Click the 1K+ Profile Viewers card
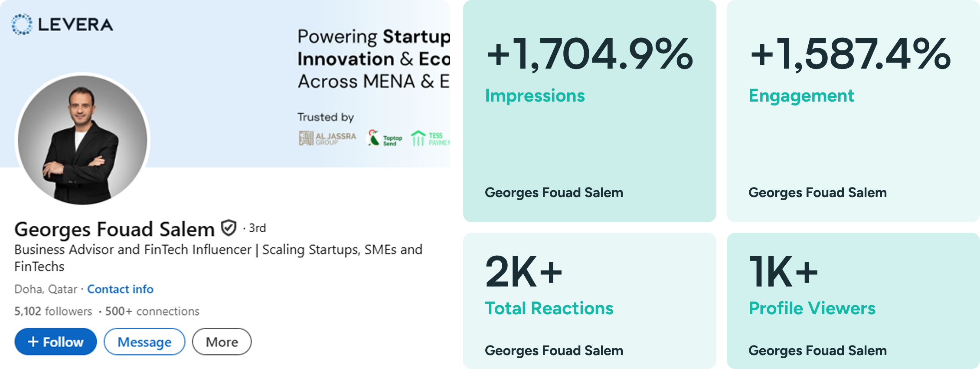The height and width of the screenshot is (369, 980). (x=853, y=301)
